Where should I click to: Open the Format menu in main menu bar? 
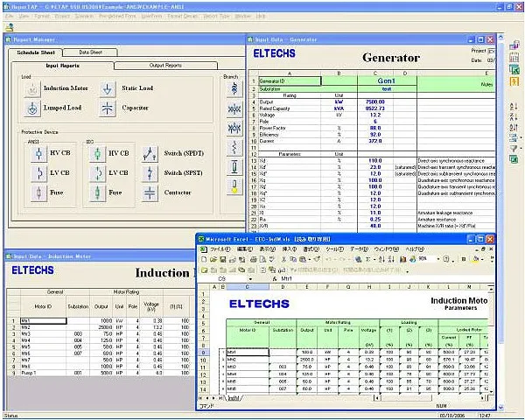42,16
